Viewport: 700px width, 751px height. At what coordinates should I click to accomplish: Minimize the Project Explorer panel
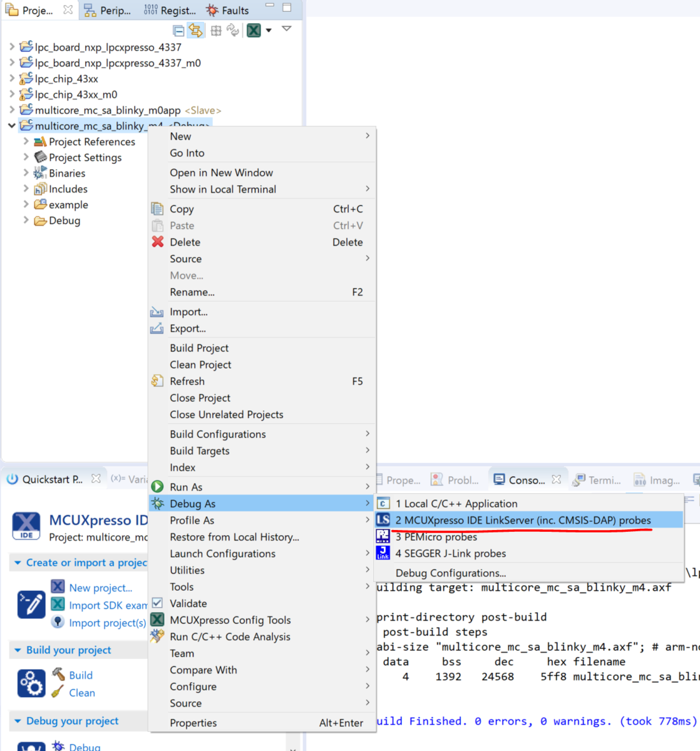click(x=270, y=6)
